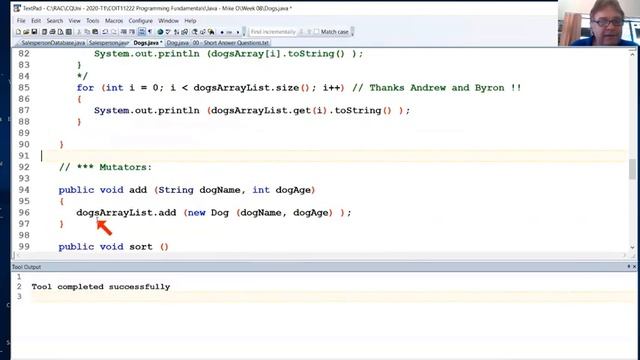640x360 pixels.
Task: Click the vertical scrollbar thumb in the editor
Action: click(632, 169)
